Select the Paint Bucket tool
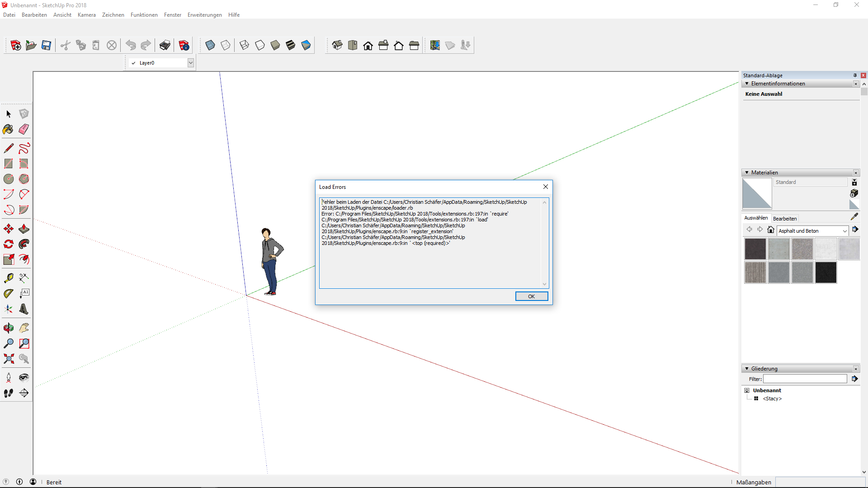The height and width of the screenshot is (488, 868). (8, 129)
